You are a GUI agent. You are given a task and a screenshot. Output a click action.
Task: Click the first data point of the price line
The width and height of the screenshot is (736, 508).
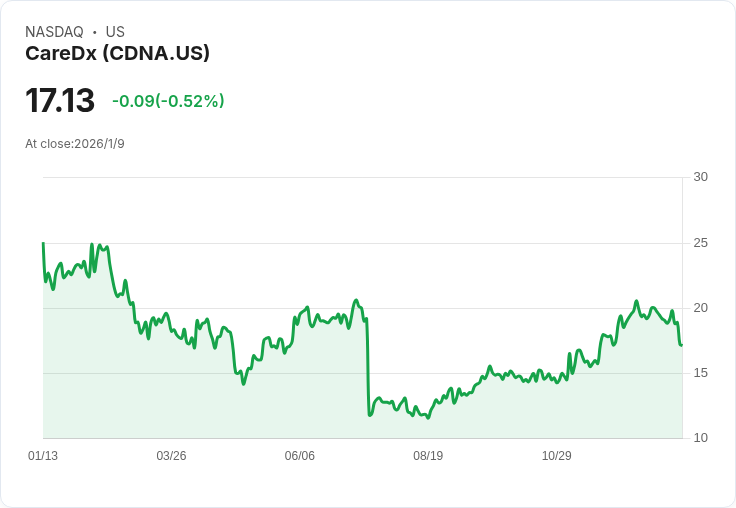point(43,243)
